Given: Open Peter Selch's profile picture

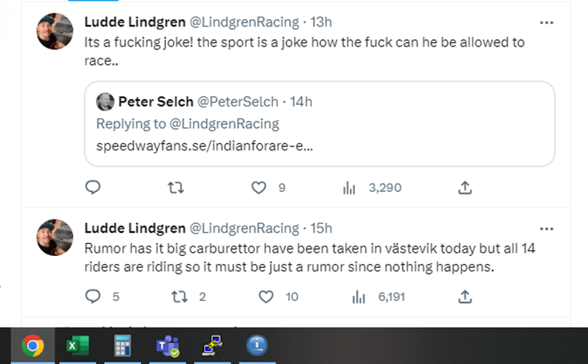Looking at the screenshot, I should 105,102.
